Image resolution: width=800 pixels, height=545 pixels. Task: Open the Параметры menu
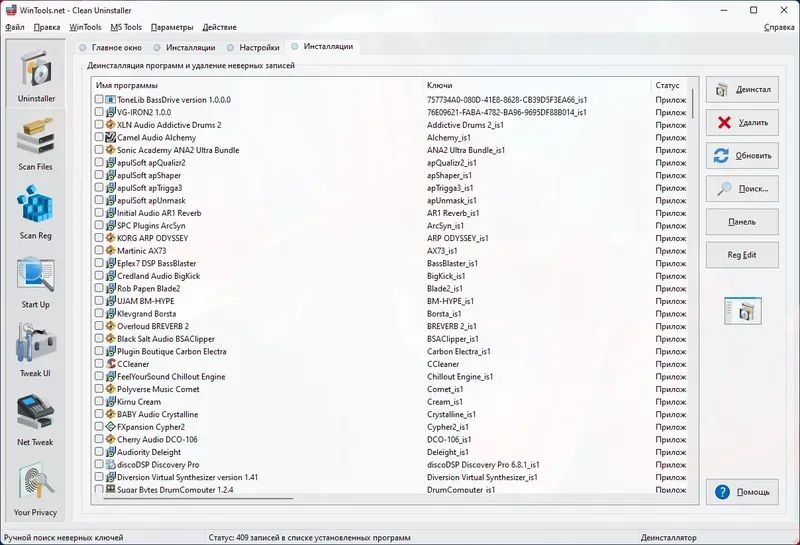172,27
